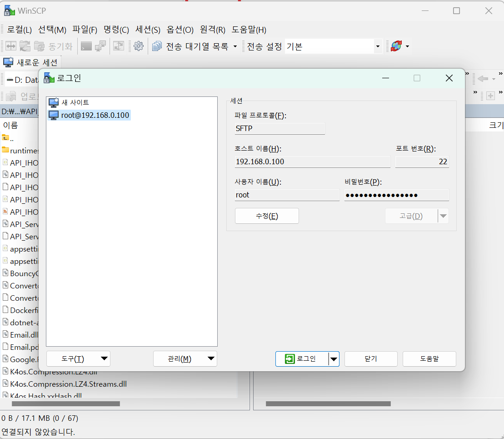Click the parent directory folder icon
This screenshot has width=504, height=439.
(x=5, y=138)
